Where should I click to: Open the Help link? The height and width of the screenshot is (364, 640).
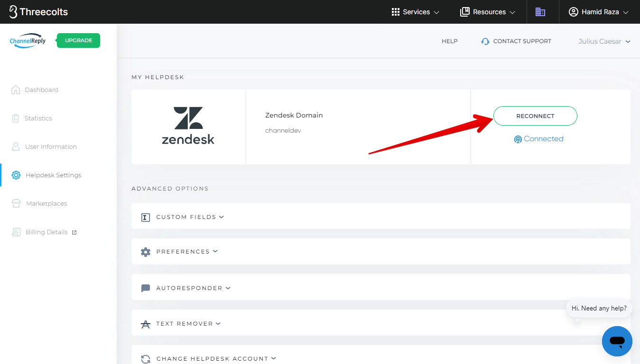click(450, 41)
